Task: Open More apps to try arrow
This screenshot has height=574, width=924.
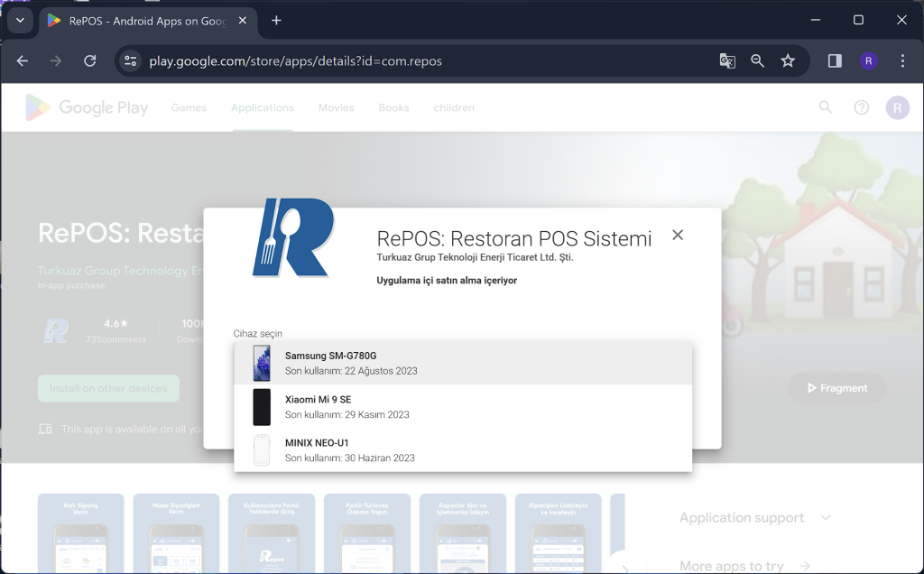Action: tap(804, 566)
